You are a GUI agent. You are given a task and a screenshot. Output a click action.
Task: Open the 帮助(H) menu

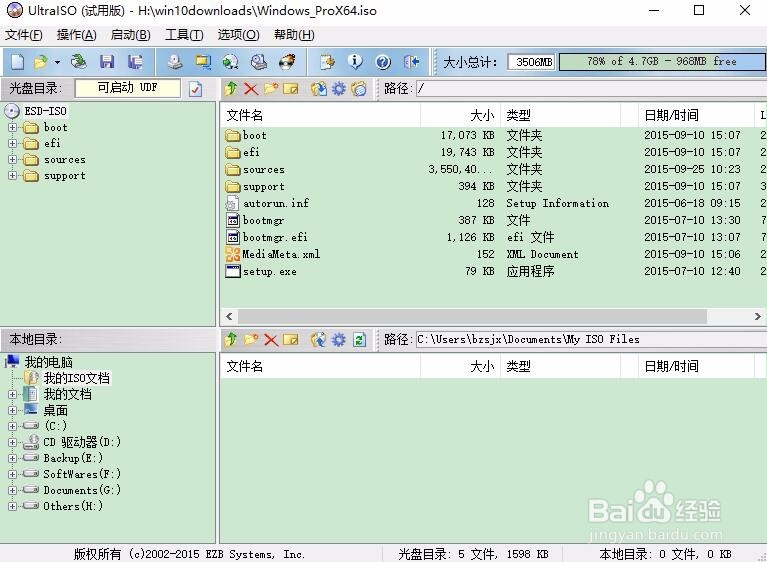tap(294, 35)
